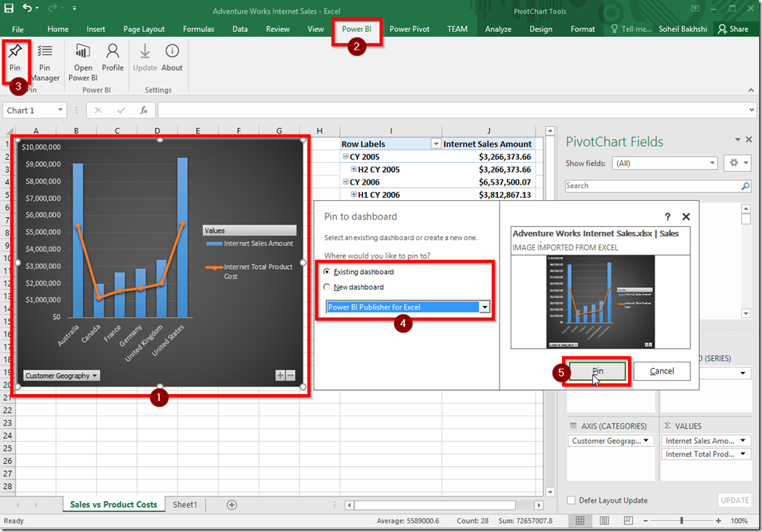Click the Save icon in quick access toolbar
Viewport: 762px width, 532px height.
9,7
